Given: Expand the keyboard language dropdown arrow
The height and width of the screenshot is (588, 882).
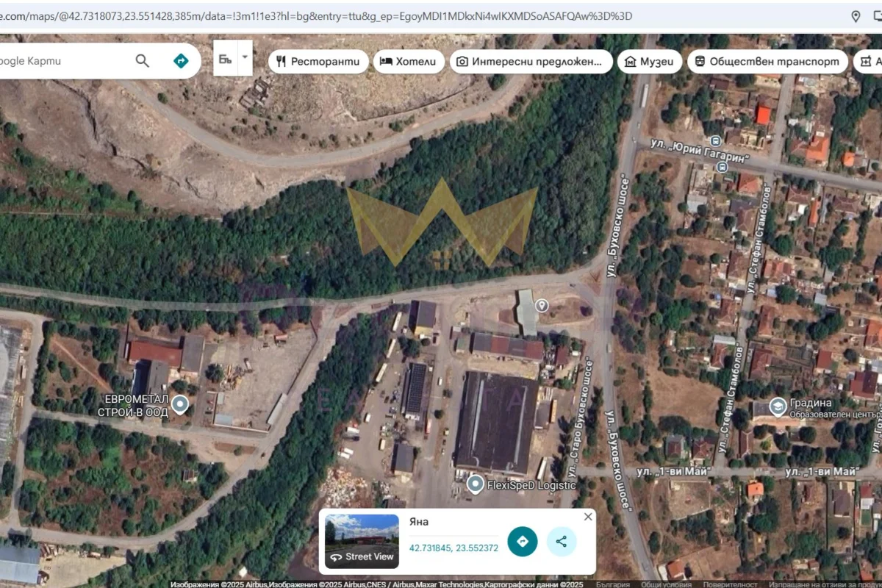Looking at the screenshot, I should tap(245, 57).
